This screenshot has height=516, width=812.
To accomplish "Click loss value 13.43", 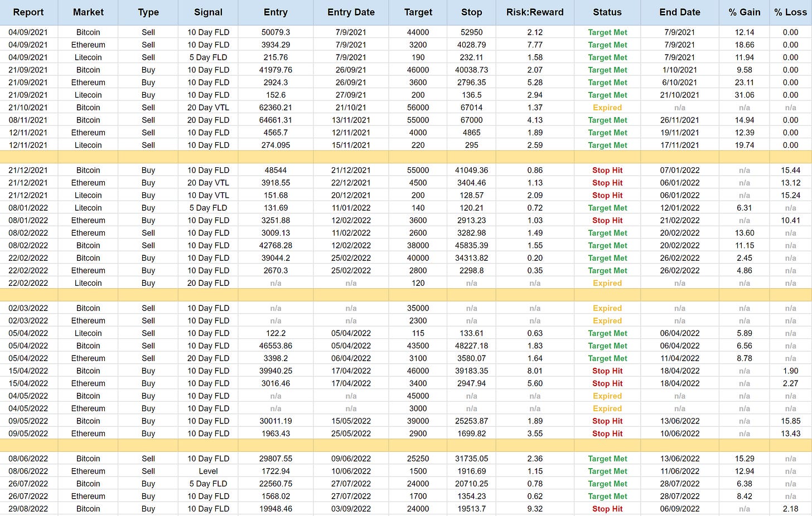I will (x=791, y=434).
